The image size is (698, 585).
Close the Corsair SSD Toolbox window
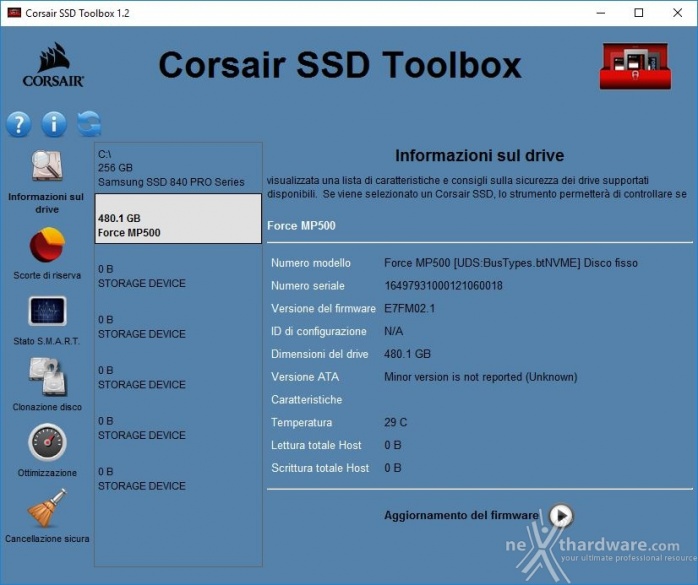point(678,13)
